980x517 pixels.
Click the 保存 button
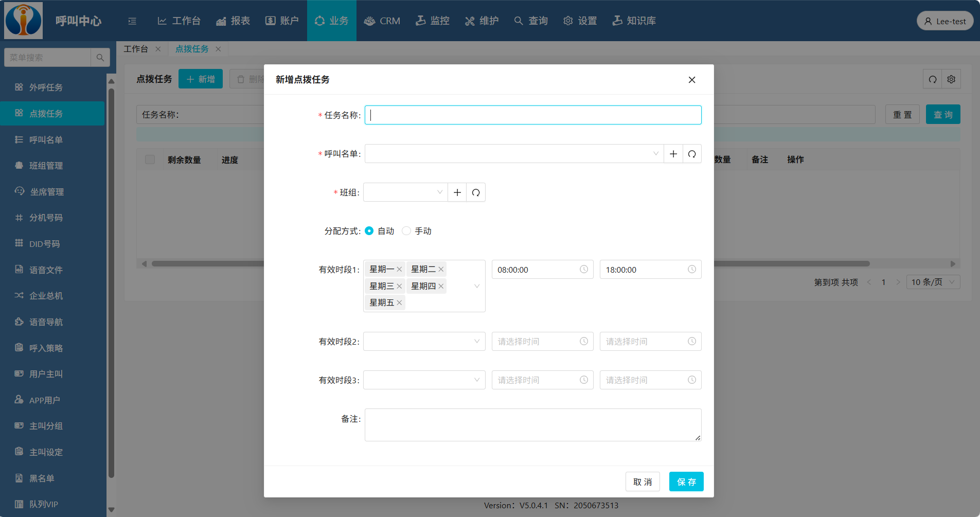pyautogui.click(x=686, y=482)
